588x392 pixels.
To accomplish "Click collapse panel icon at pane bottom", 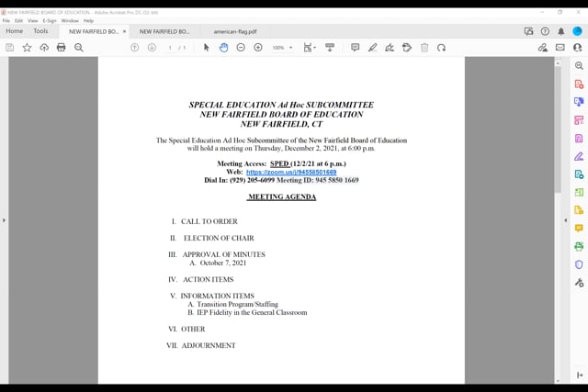I will click(580, 375).
